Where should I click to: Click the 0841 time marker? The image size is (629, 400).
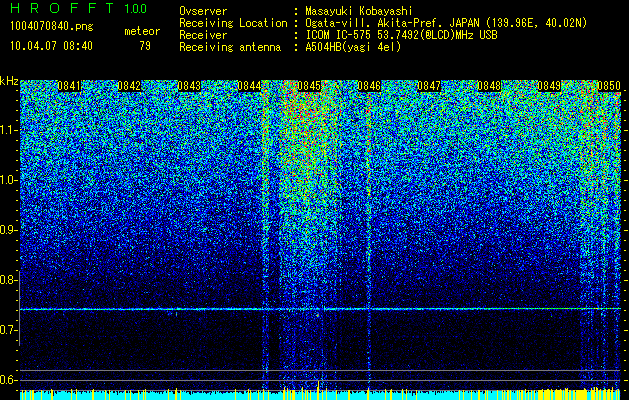[x=69, y=86]
